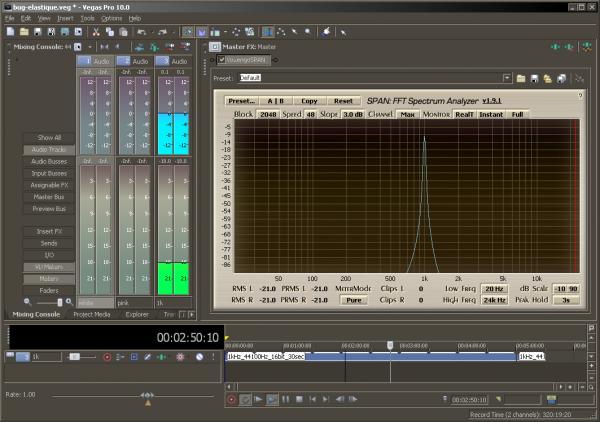This screenshot has width=600, height=422.
Task: Click the Insert Assignable FX icon in Mixing Console
Action: pos(154,47)
